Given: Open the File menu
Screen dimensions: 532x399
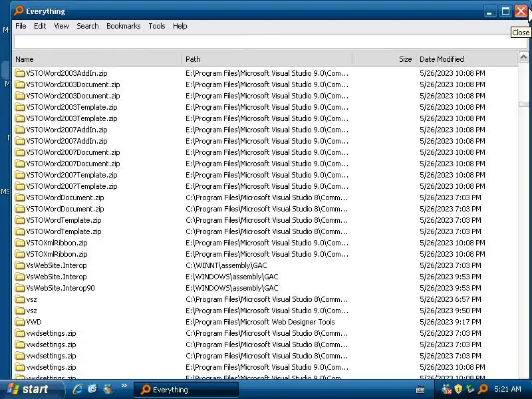Looking at the screenshot, I should (21, 26).
